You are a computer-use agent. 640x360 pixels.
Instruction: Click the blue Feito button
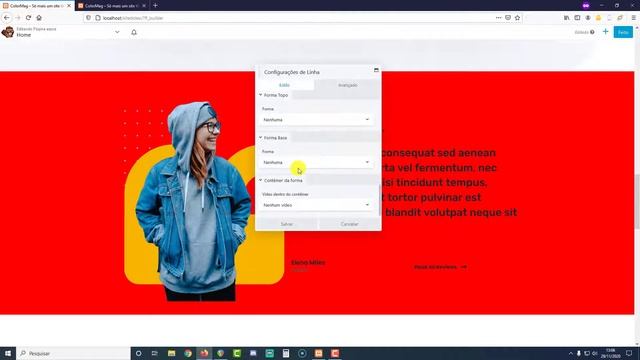coord(623,32)
